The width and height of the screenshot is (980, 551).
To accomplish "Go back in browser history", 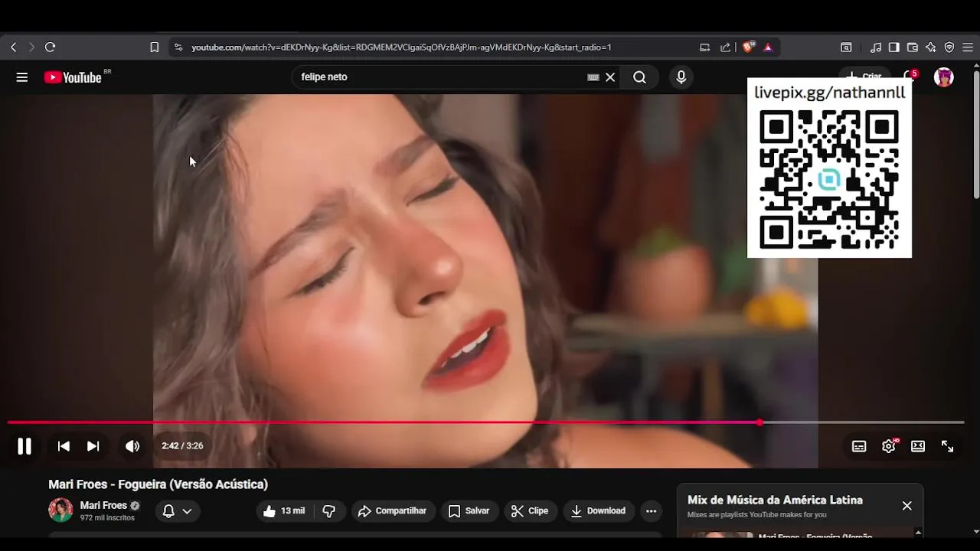I will [x=13, y=47].
